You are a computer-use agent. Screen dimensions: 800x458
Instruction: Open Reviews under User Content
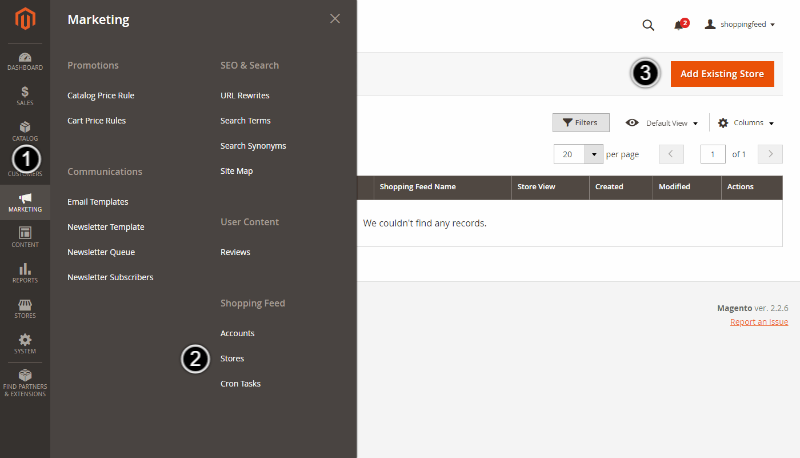pos(235,252)
